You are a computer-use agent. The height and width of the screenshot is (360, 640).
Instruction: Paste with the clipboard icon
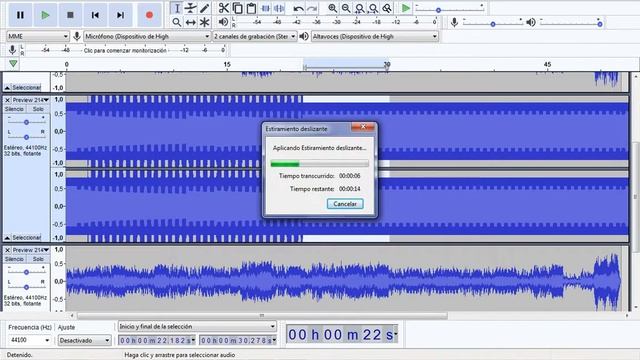click(x=251, y=8)
